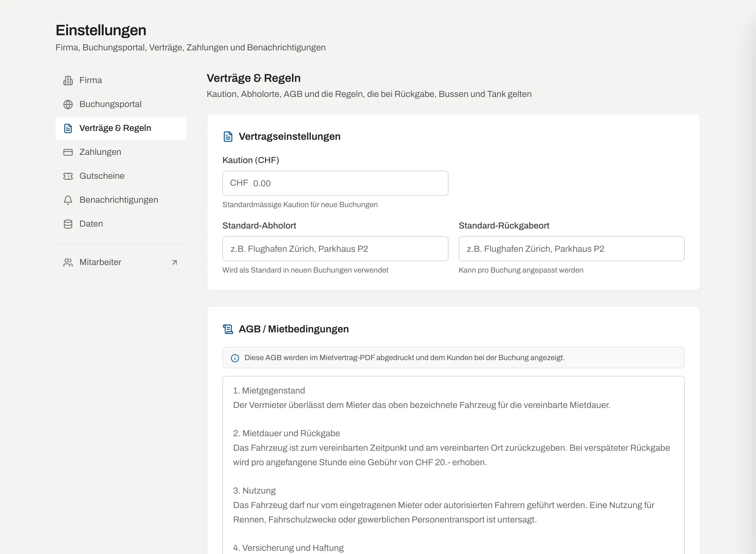
Task: Open the Mitarbeiter link
Action: (121, 263)
